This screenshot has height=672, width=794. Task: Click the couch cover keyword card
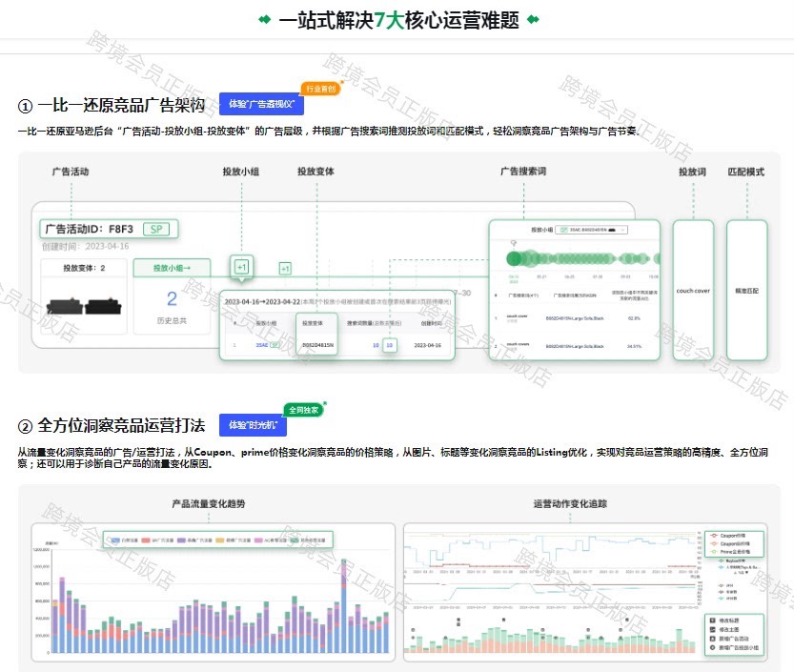(693, 291)
